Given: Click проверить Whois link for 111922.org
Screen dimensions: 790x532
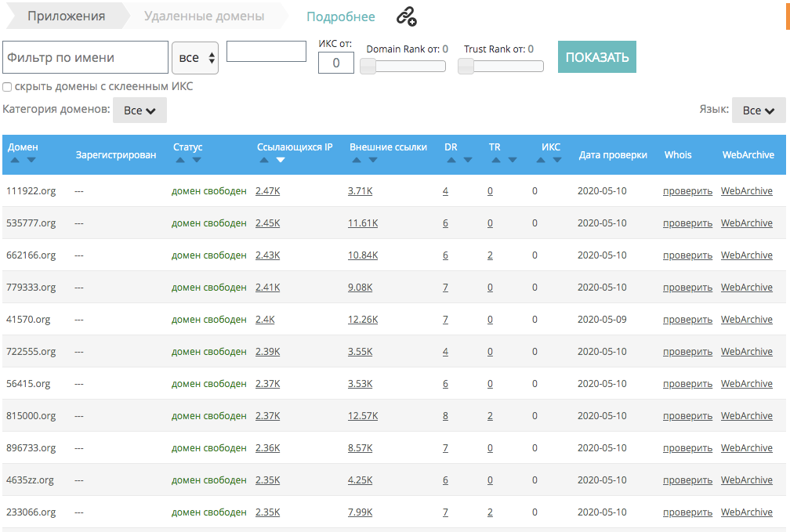Looking at the screenshot, I should tap(687, 191).
